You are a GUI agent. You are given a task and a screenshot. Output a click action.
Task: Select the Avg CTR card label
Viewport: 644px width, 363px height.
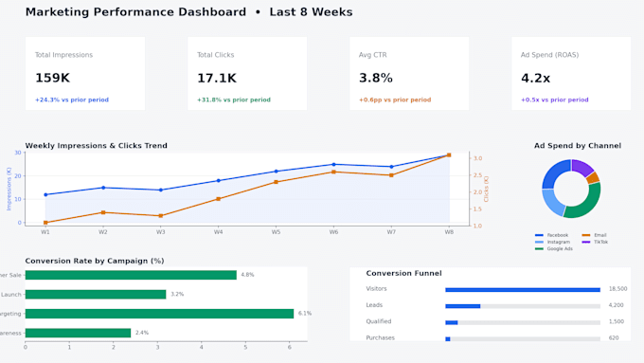[x=373, y=55]
